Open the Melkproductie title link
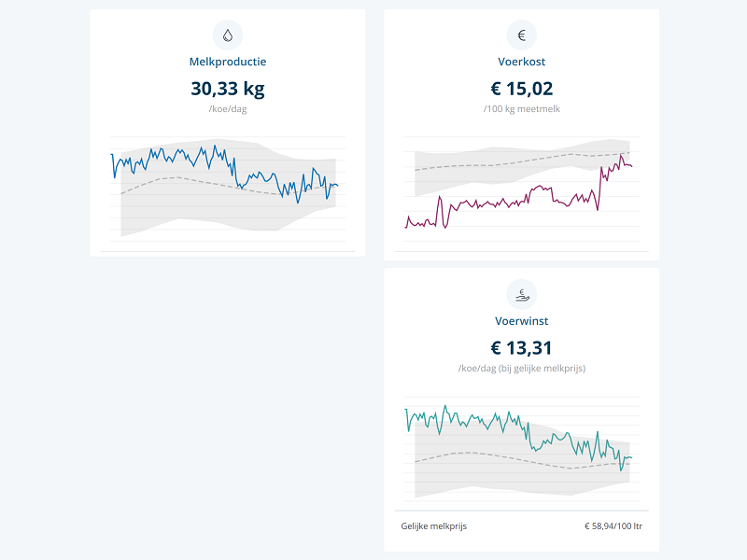 tap(228, 63)
